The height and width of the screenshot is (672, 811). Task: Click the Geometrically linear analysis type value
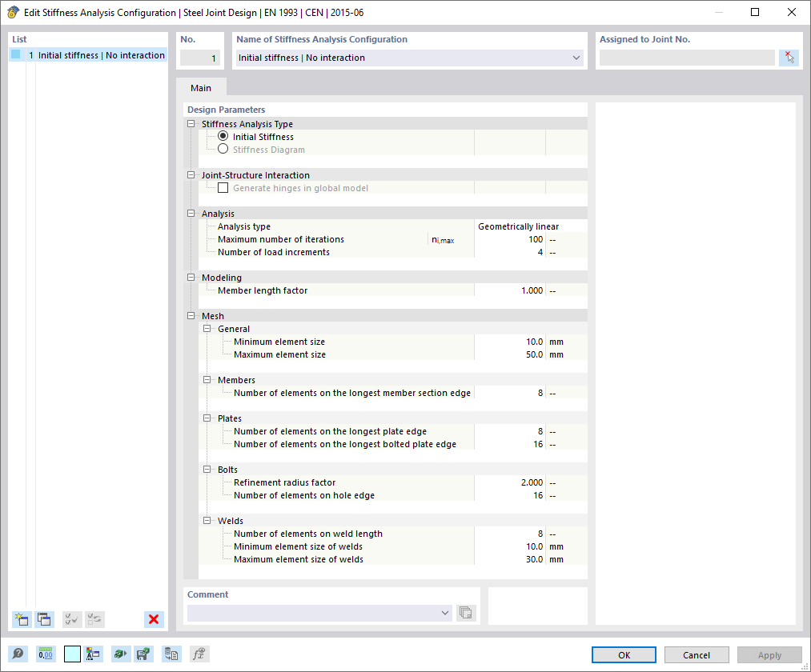(518, 226)
